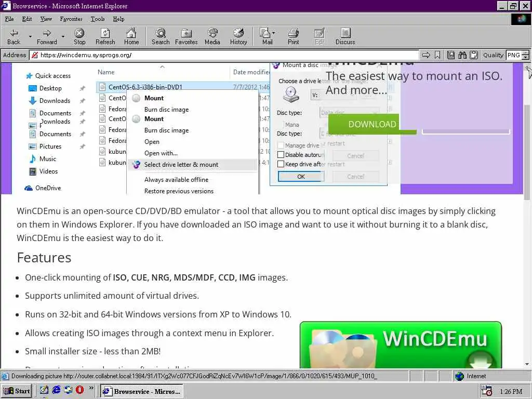The image size is (532, 399).
Task: Click the Internet zone globe in the status bar
Action: [x=459, y=376]
